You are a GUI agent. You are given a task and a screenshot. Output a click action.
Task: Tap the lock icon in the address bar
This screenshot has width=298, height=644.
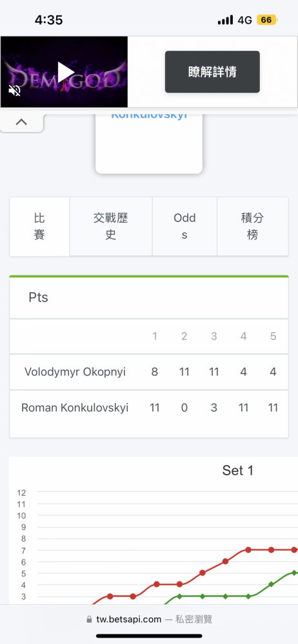pos(89,620)
